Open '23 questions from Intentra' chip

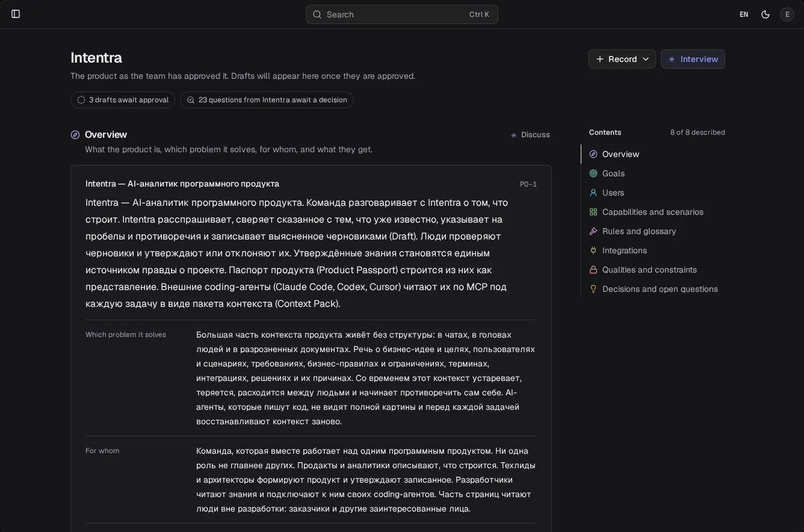click(267, 100)
